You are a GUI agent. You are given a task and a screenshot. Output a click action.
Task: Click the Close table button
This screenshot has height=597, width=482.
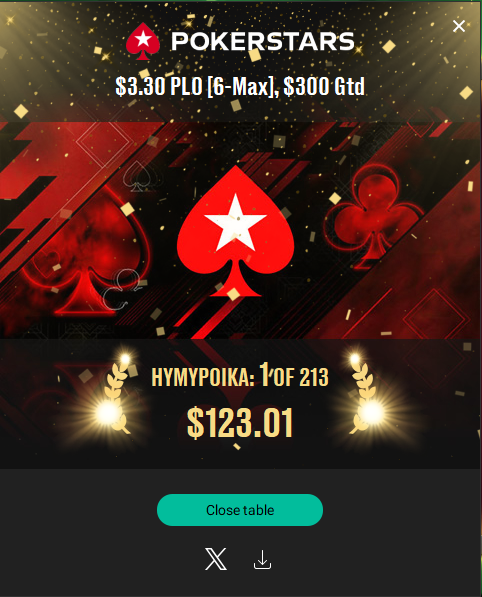tap(240, 510)
